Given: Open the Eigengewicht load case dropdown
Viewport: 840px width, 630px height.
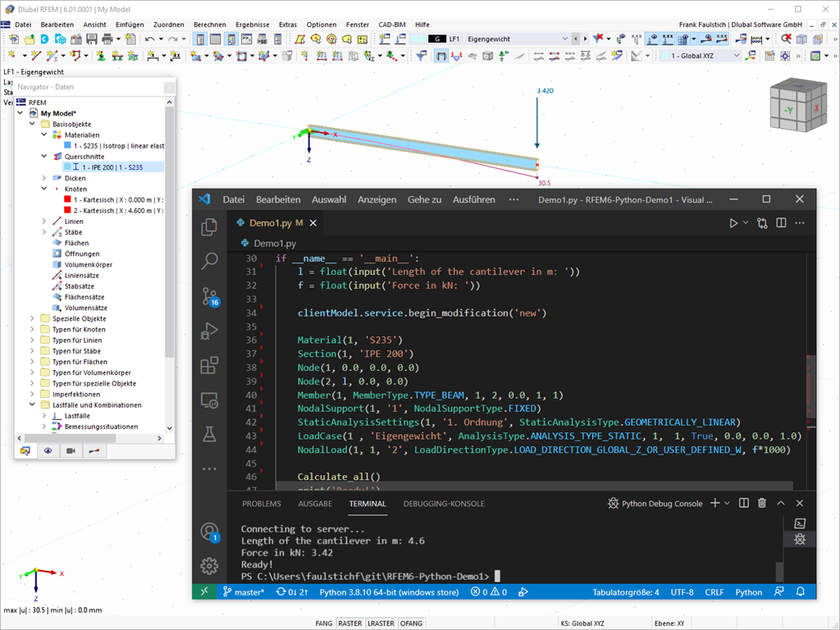Looking at the screenshot, I should 564,39.
